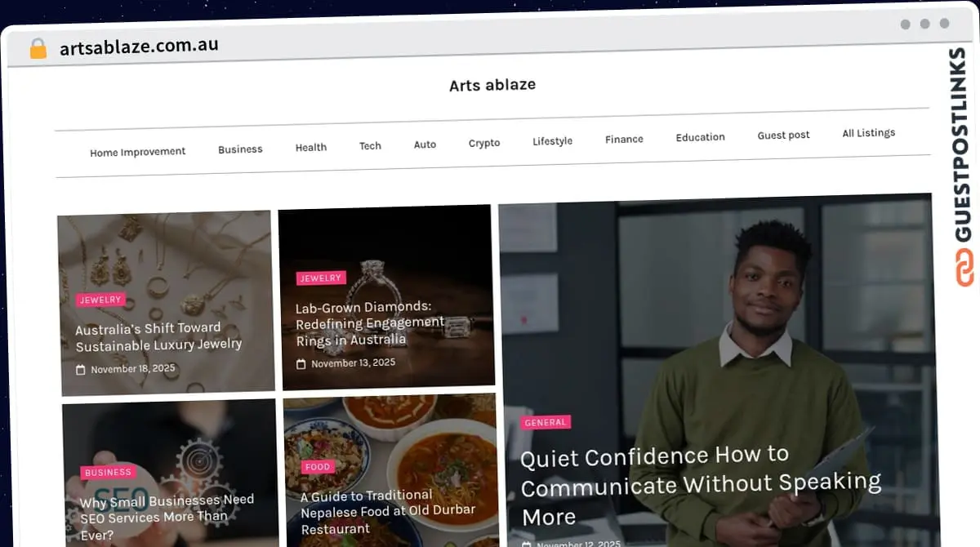The image size is (980, 547).
Task: Open All Listings page
Action: tap(868, 133)
